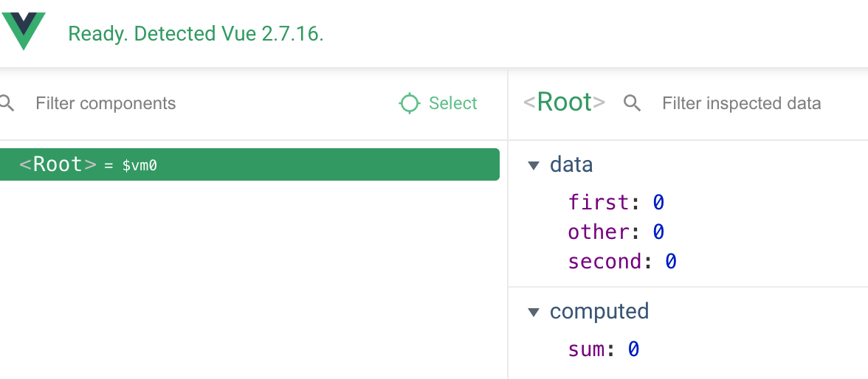Click the value of the first property
Image resolution: width=868 pixels, height=379 pixels.
[658, 202]
